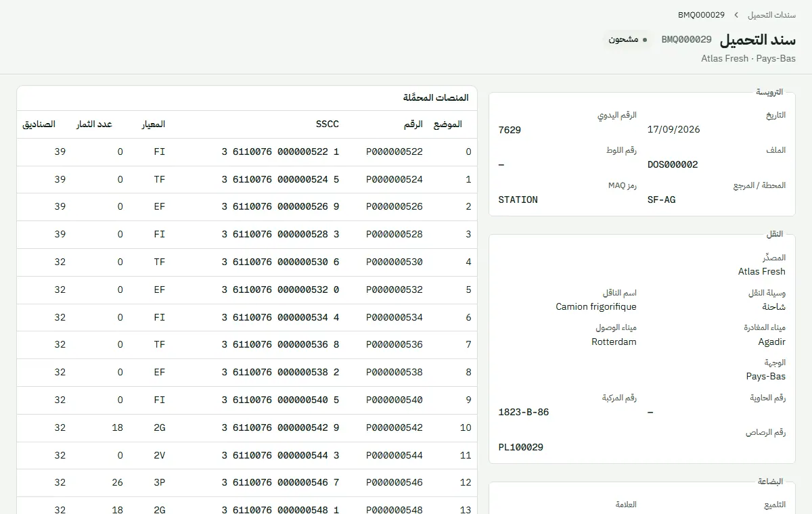Click the المعيار column header
This screenshot has height=514, width=812.
coord(153,124)
